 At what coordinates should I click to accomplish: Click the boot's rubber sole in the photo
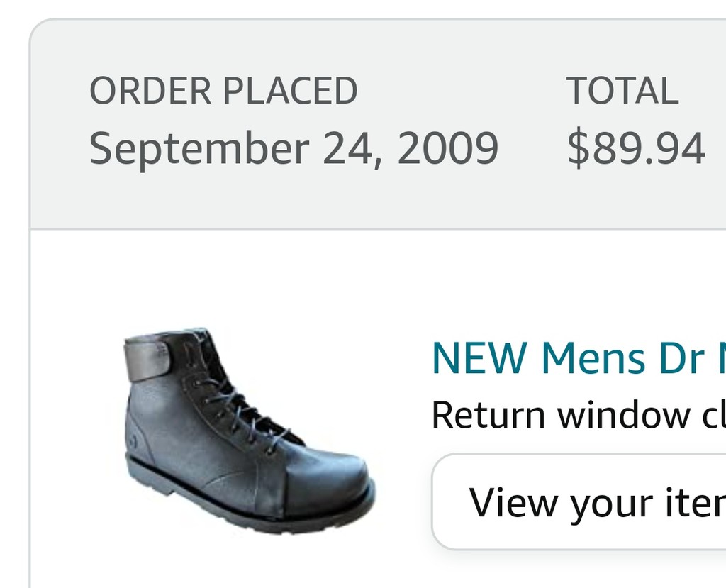(x=250, y=505)
